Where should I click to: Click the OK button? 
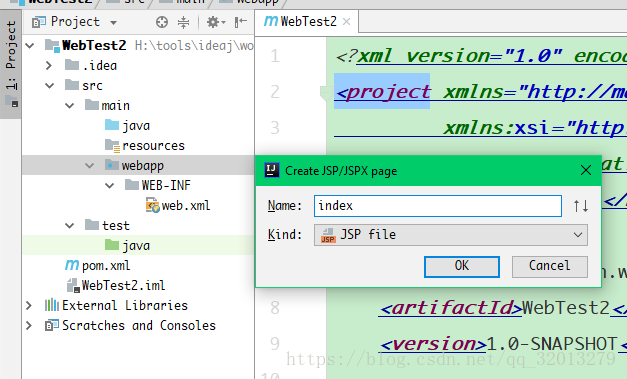[x=462, y=267]
